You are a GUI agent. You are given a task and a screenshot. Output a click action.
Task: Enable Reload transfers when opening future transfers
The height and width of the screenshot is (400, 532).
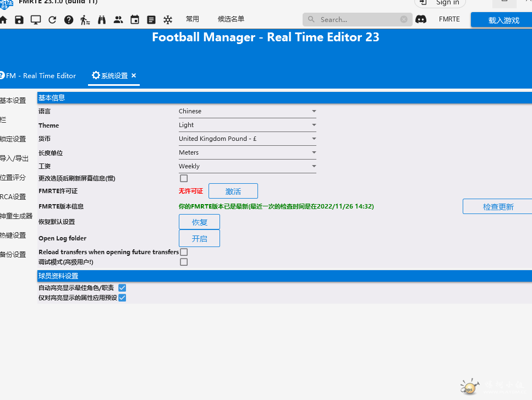click(x=184, y=252)
